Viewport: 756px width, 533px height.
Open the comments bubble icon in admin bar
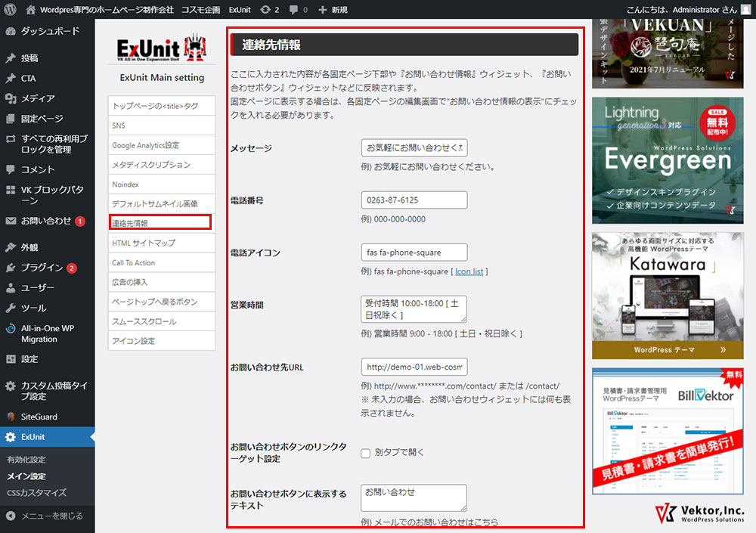(294, 10)
